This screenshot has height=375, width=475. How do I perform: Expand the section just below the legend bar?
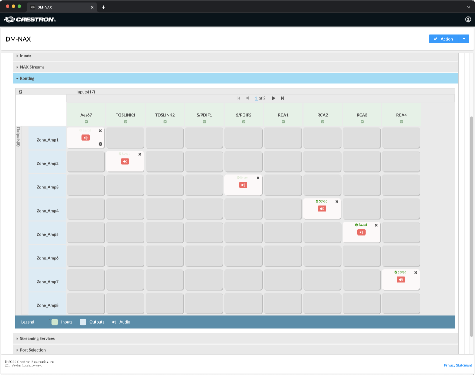[x=235, y=339]
